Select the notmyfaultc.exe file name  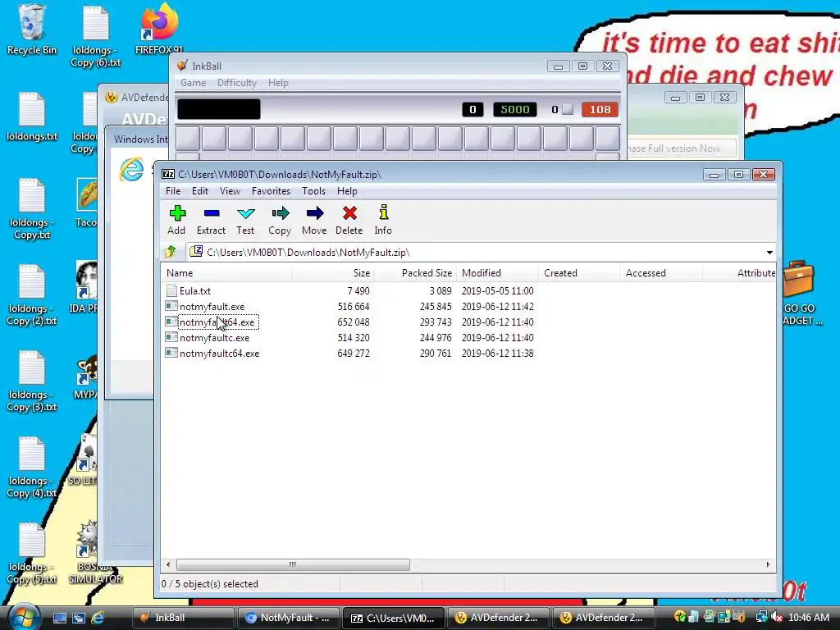[x=214, y=337]
